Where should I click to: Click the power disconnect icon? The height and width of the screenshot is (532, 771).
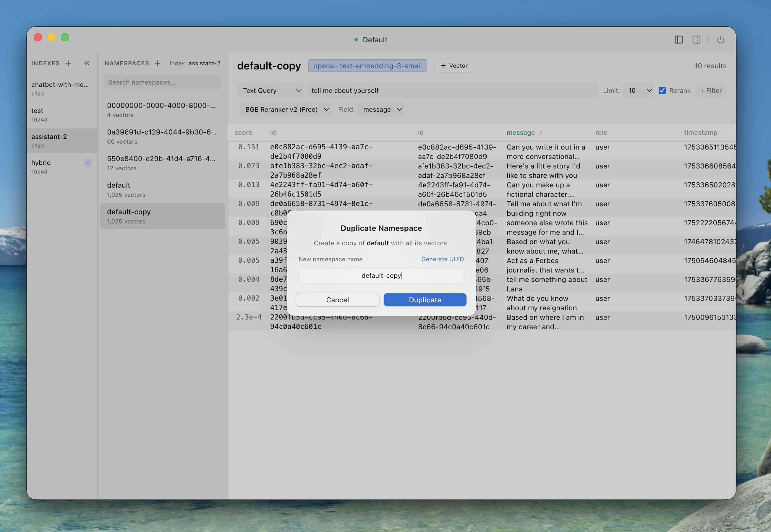pyautogui.click(x=721, y=40)
